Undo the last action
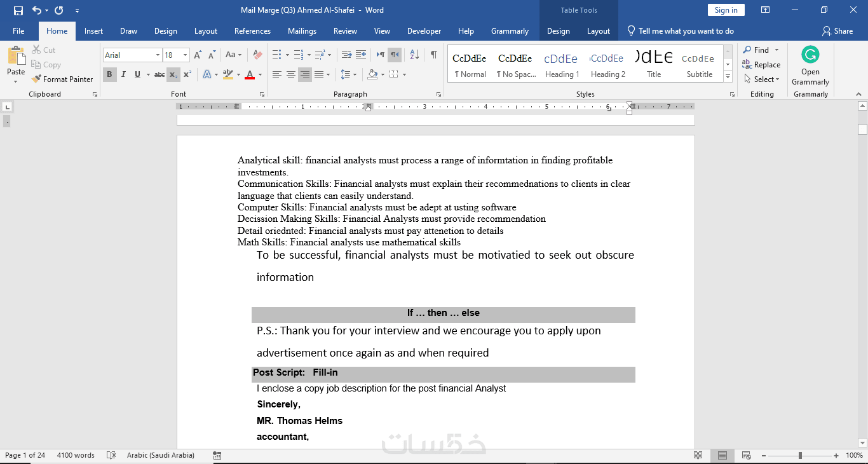This screenshot has width=868, height=464. coord(36,10)
